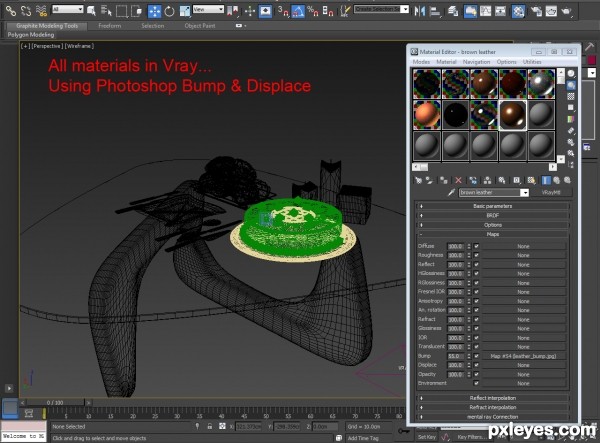Click Show Shaded Material in Viewport icon
The width and height of the screenshot is (600, 443).
(531, 180)
